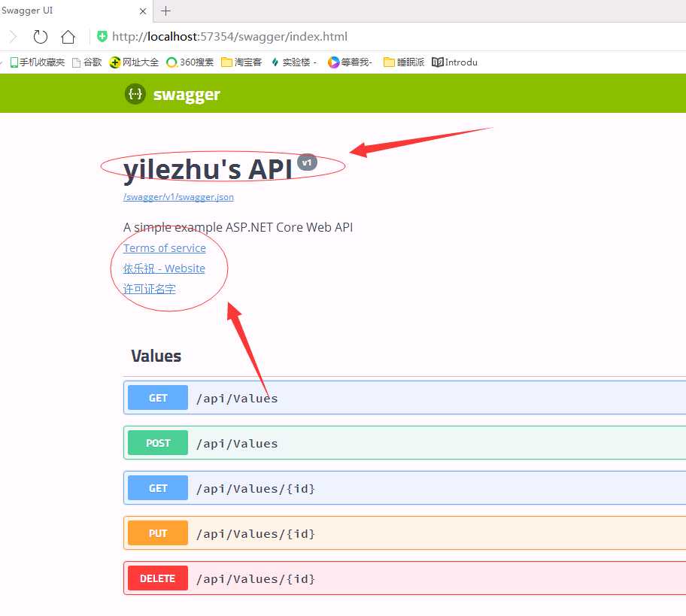Close the Swagger UI browser tab

click(x=143, y=11)
